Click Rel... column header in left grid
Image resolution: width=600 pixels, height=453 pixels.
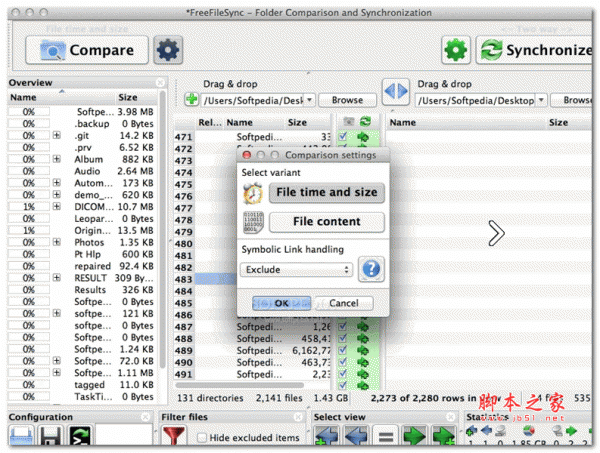pos(210,122)
